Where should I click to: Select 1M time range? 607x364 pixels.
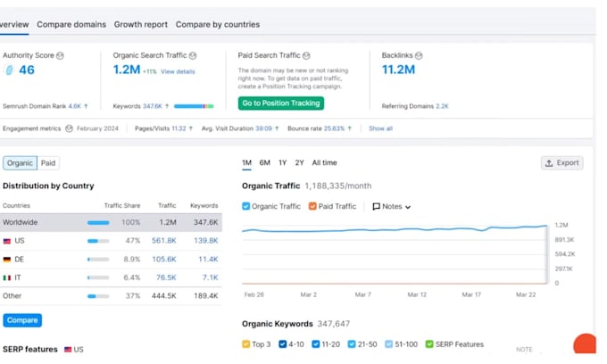[x=246, y=163]
